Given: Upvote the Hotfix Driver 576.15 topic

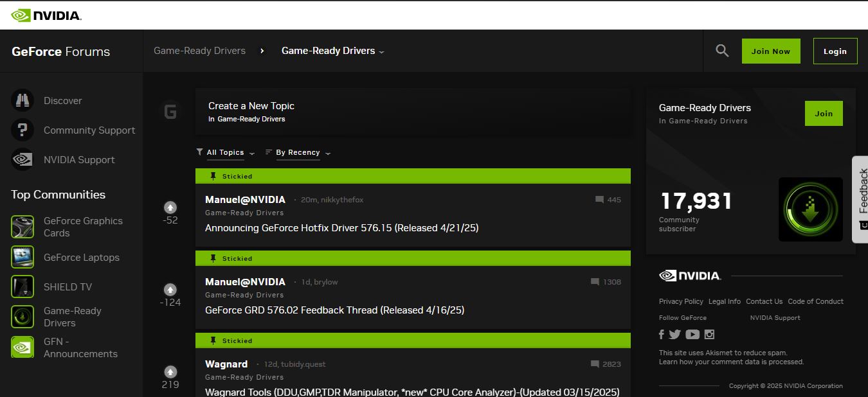Looking at the screenshot, I should [x=170, y=207].
